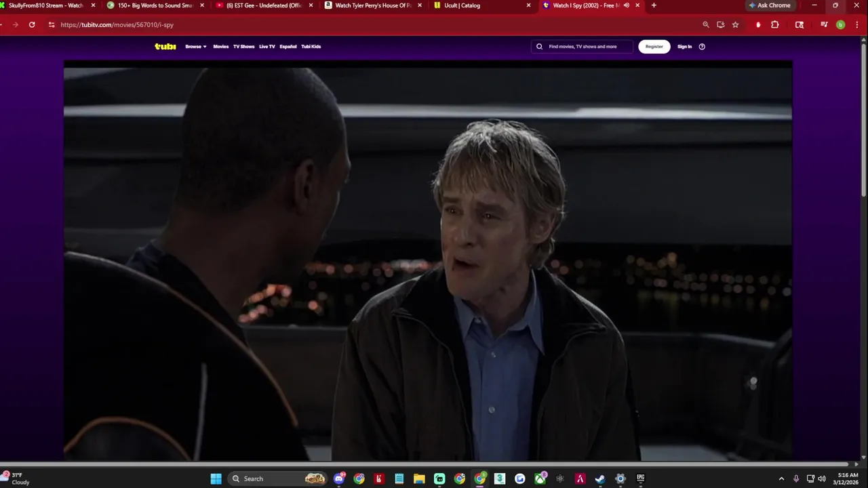Go forward with the forward arrow
The image size is (868, 488).
pos(15,24)
